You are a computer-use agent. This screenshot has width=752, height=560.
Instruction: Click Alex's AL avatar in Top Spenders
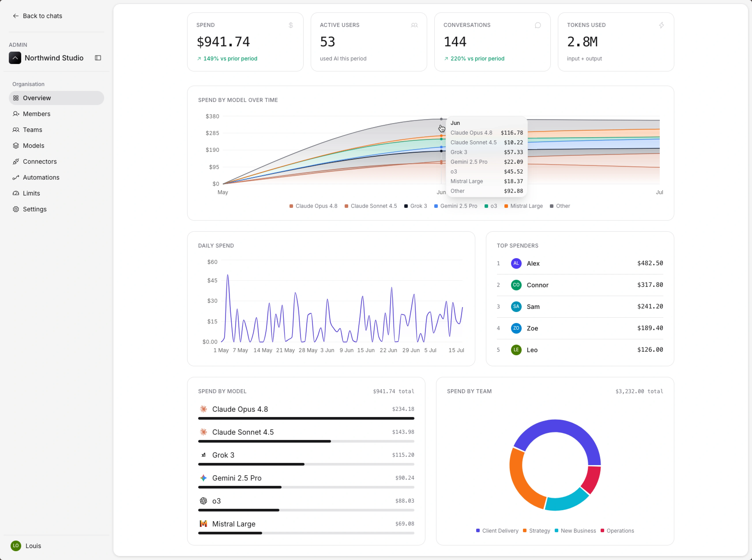coord(516,263)
